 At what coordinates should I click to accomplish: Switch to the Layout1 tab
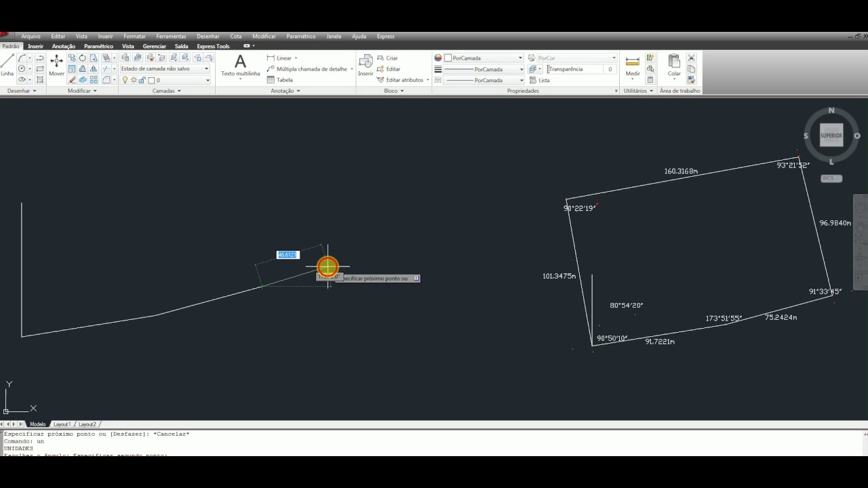pos(62,424)
